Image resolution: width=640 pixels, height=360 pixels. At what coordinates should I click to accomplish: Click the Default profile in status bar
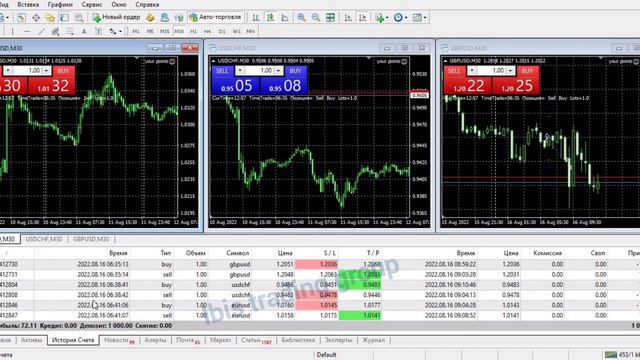(x=326, y=355)
